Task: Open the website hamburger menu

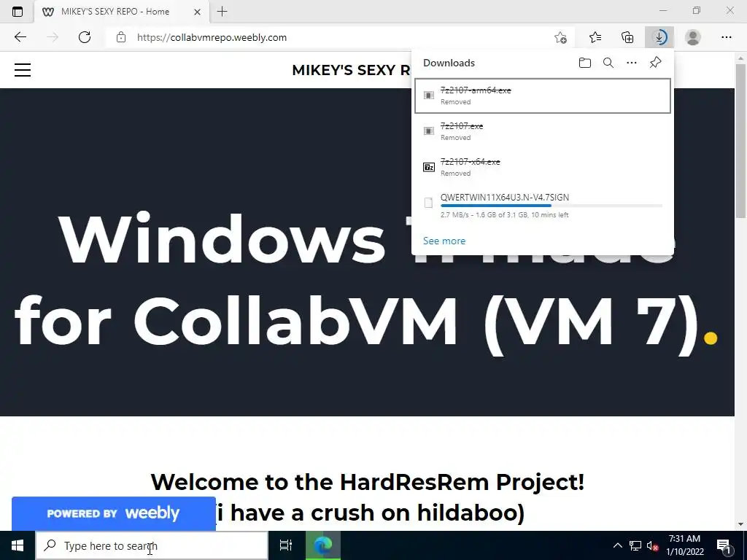Action: click(x=23, y=70)
